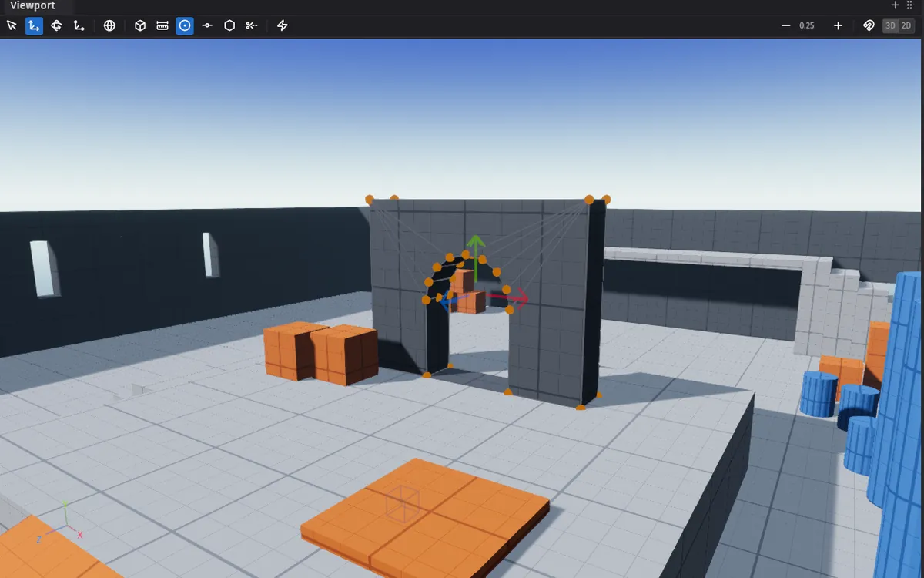Viewport: 924px width, 578px height.
Task: Toggle the globe world-space icon
Action: 110,25
